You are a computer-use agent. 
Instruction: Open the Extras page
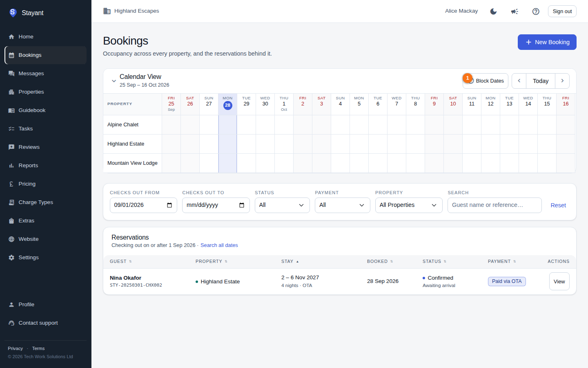[x=45, y=221]
